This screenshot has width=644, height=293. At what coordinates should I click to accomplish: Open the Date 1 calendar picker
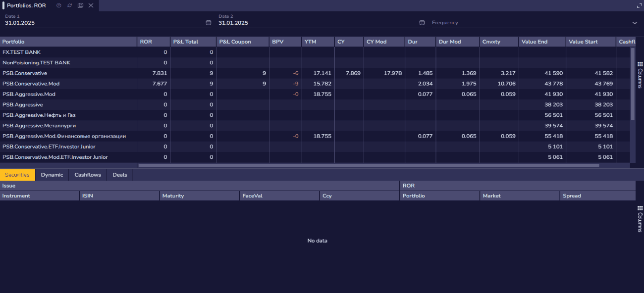209,23
